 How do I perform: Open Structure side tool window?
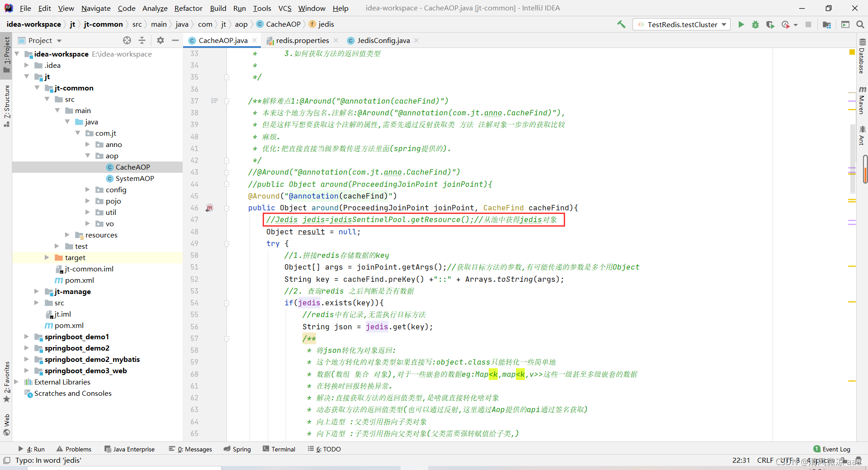coord(6,105)
